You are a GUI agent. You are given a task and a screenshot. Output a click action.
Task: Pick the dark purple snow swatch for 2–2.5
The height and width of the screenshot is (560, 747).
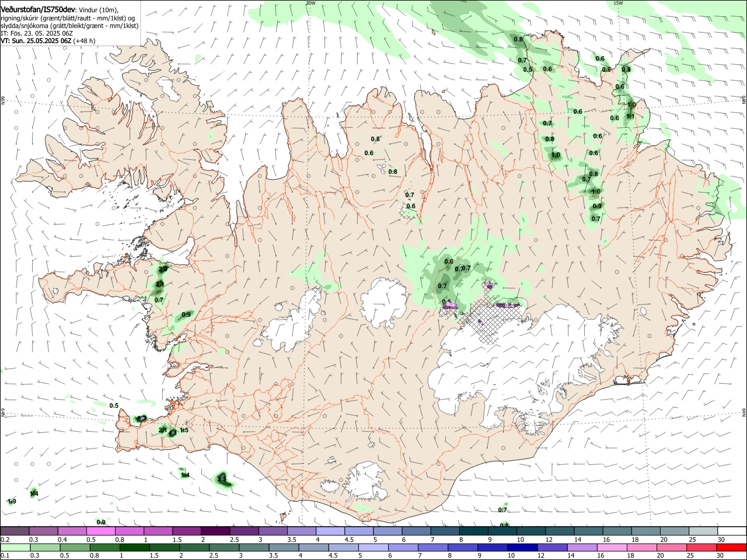coord(215,531)
